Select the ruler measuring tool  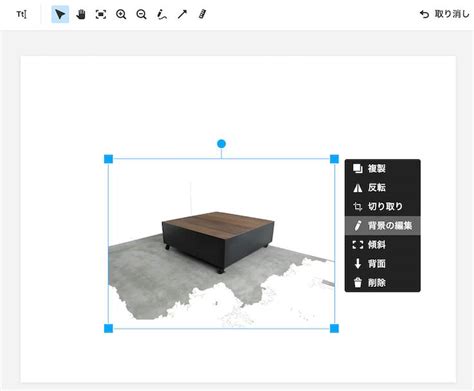(x=202, y=14)
